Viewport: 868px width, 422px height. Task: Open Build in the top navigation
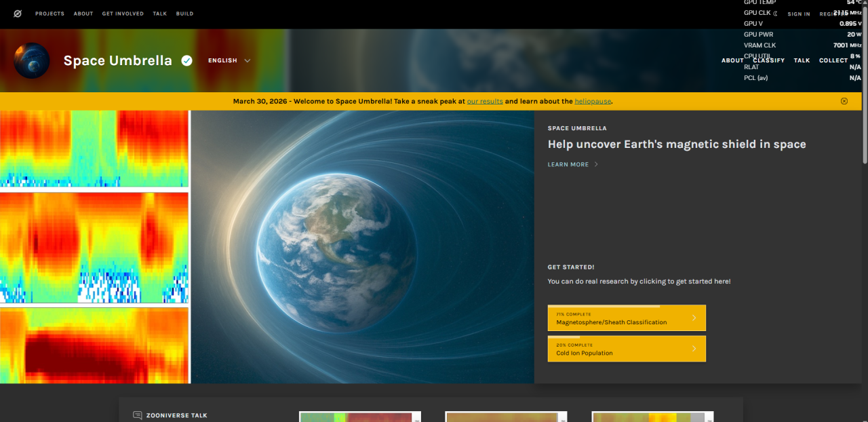tap(184, 14)
